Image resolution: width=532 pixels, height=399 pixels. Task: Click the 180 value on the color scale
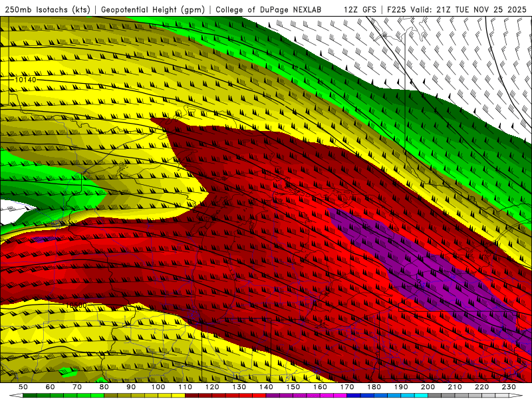(x=374, y=387)
